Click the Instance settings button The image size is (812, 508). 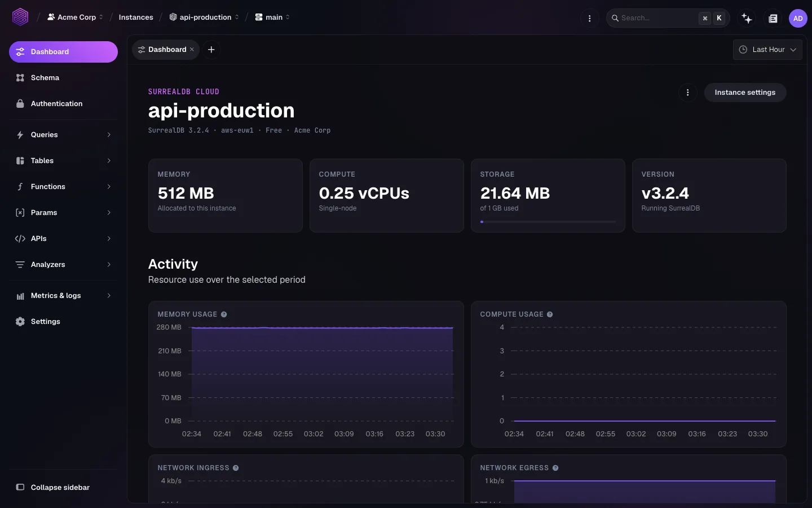[745, 93]
